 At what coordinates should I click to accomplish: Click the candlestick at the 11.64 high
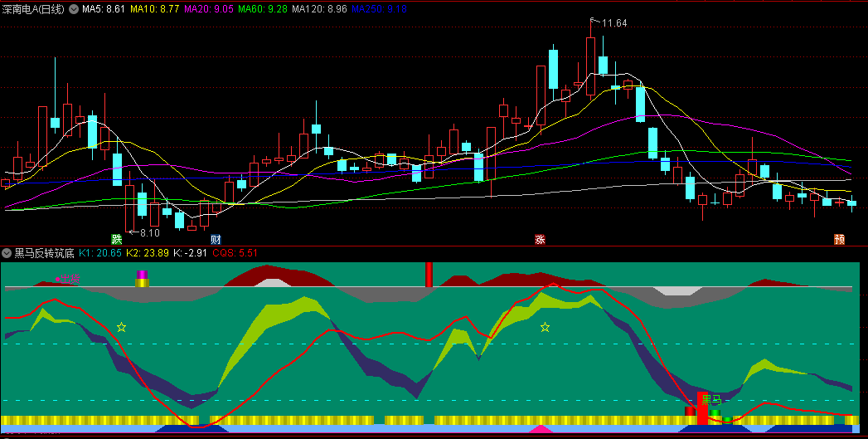(x=590, y=66)
